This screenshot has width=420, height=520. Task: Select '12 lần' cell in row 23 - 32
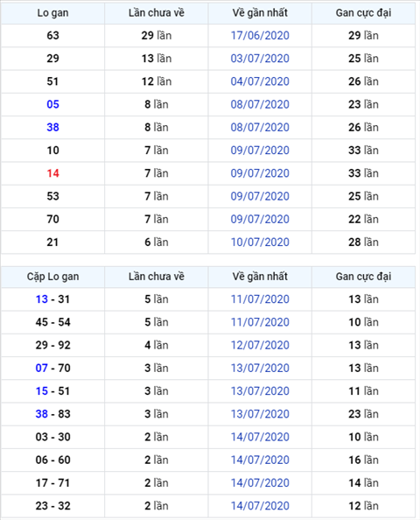(x=363, y=506)
